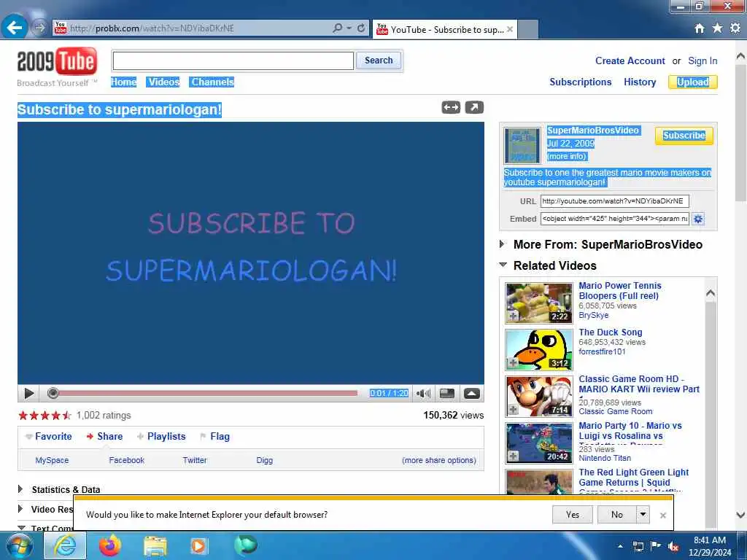
Task: Share video on Digg
Action: click(x=264, y=461)
